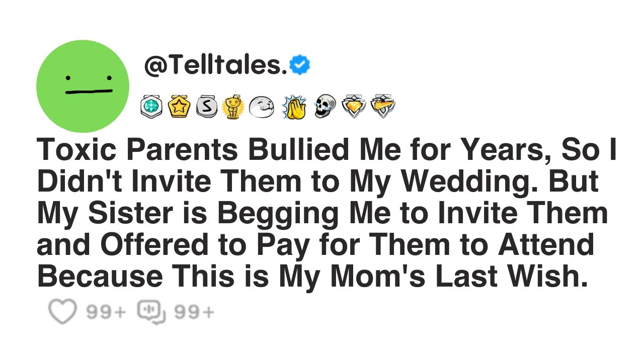The height and width of the screenshot is (362, 644).
Task: Select the crying skull award icon
Action: [325, 106]
